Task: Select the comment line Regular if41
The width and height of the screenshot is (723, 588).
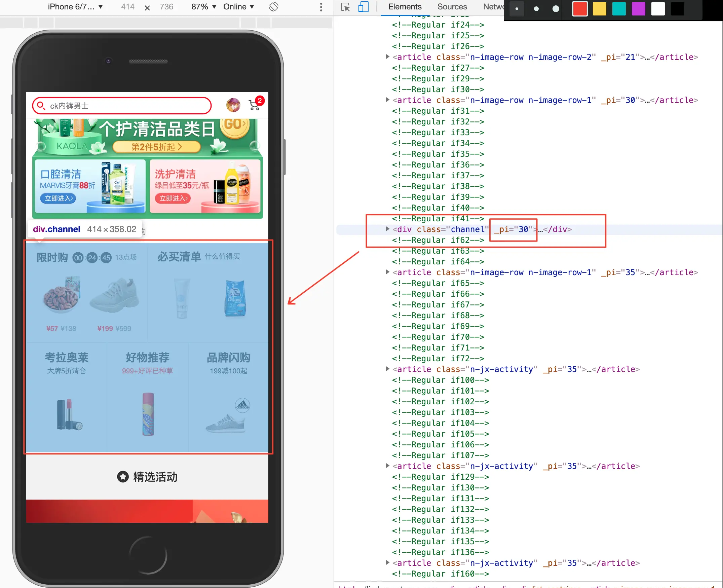Action: point(438,218)
